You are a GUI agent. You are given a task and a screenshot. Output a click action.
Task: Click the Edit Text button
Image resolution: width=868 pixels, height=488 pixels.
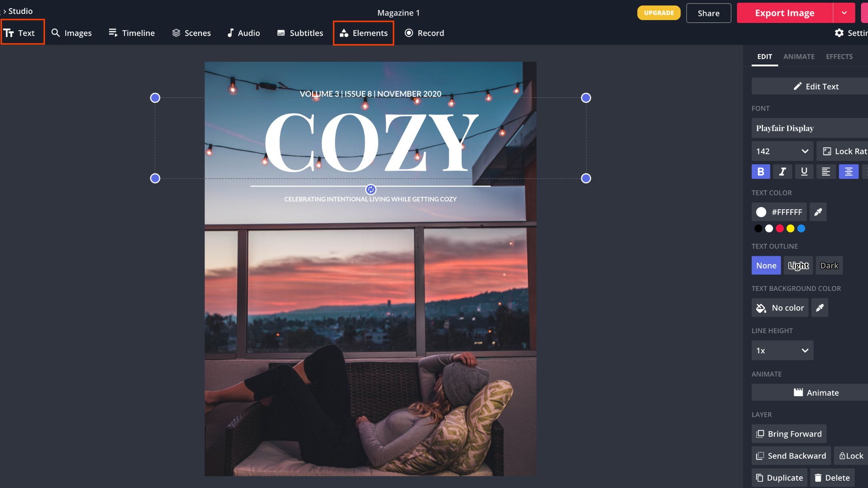pos(816,86)
